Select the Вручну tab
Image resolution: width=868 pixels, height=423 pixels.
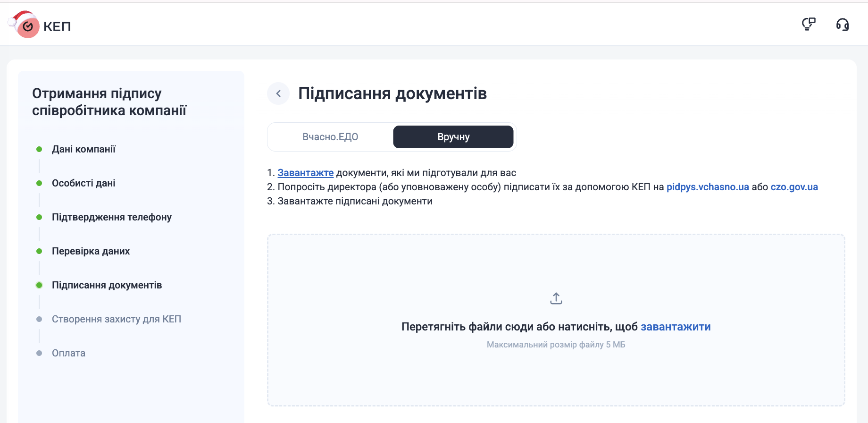click(x=453, y=137)
